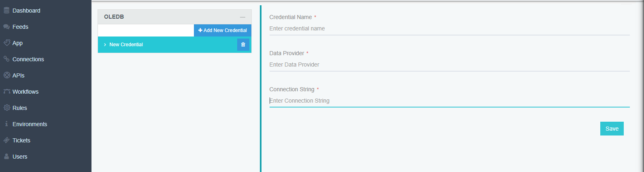Click the Connections link icon
Viewport: 644px width, 172px height.
(x=6, y=59)
